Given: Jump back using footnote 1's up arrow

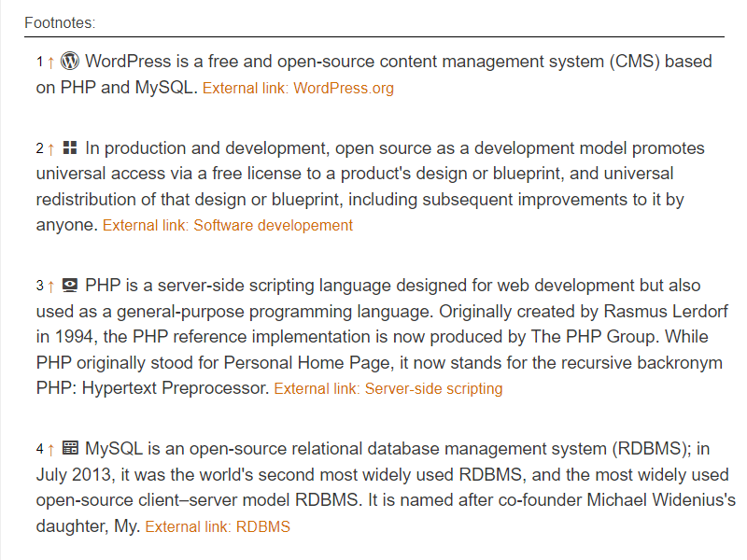Looking at the screenshot, I should [50, 63].
